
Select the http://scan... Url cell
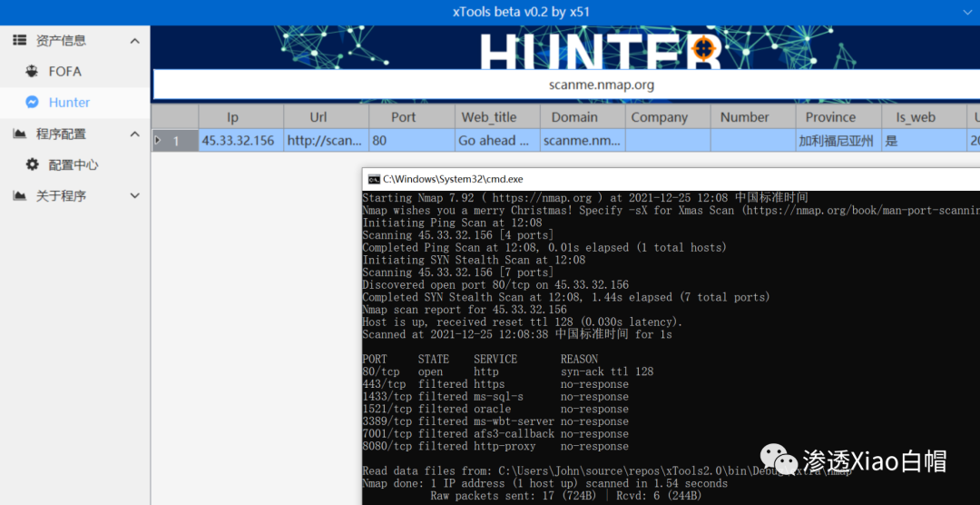point(327,141)
